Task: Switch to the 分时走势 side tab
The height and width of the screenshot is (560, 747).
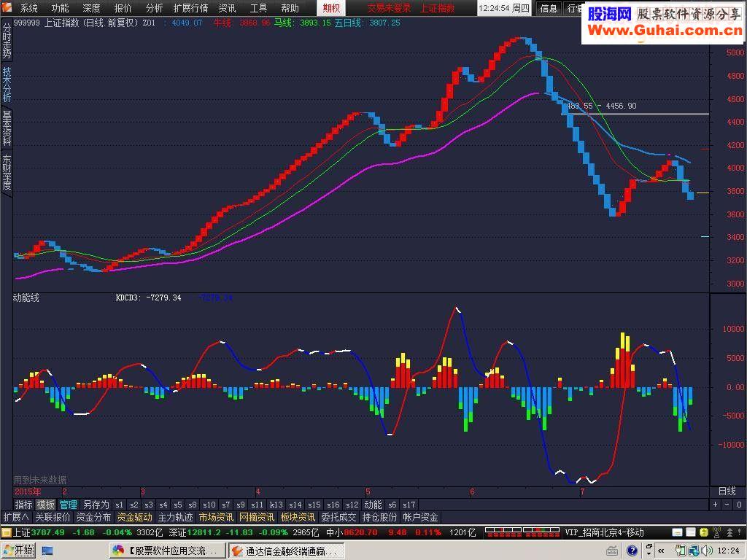Action: tap(7, 40)
